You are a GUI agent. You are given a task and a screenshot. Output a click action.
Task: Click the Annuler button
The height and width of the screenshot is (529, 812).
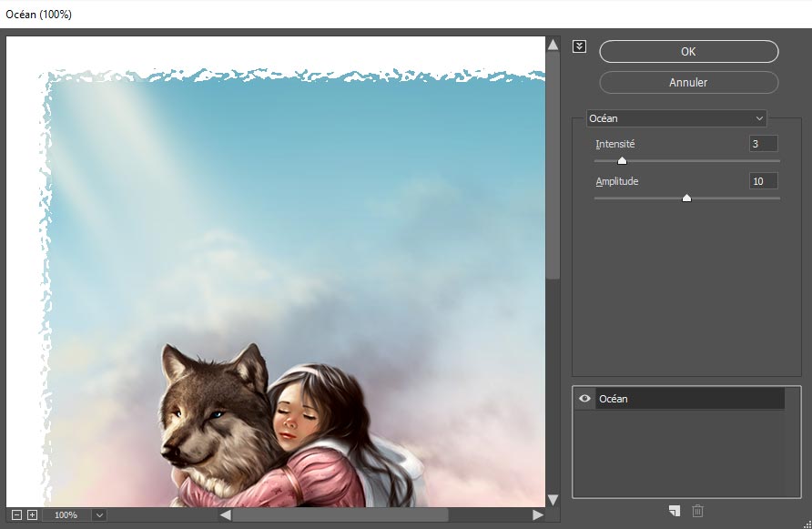(688, 82)
